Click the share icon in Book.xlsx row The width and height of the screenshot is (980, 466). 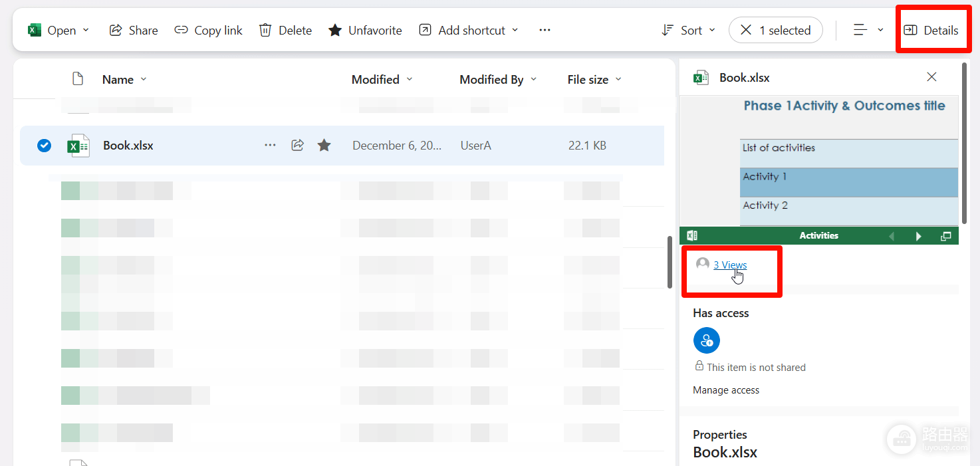tap(297, 146)
